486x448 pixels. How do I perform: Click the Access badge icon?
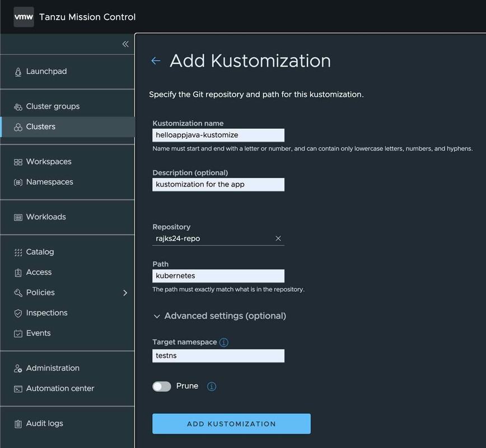coord(18,273)
